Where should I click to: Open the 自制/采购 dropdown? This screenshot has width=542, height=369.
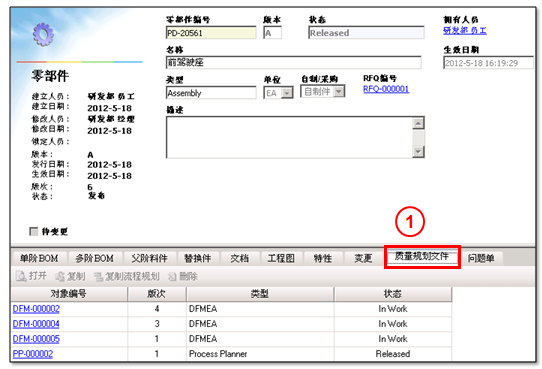[339, 92]
